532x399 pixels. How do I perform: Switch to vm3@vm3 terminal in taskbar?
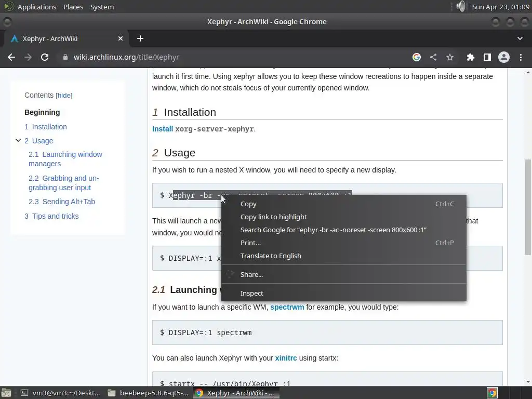click(x=60, y=393)
